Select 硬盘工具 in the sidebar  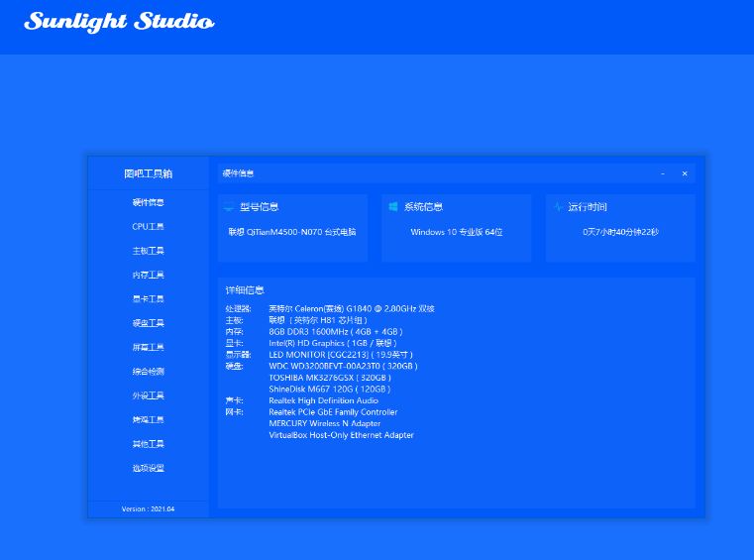(148, 323)
